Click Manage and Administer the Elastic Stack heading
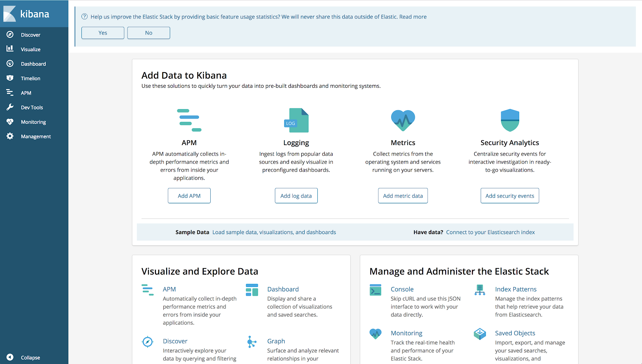The width and height of the screenshot is (642, 364). [x=459, y=271]
